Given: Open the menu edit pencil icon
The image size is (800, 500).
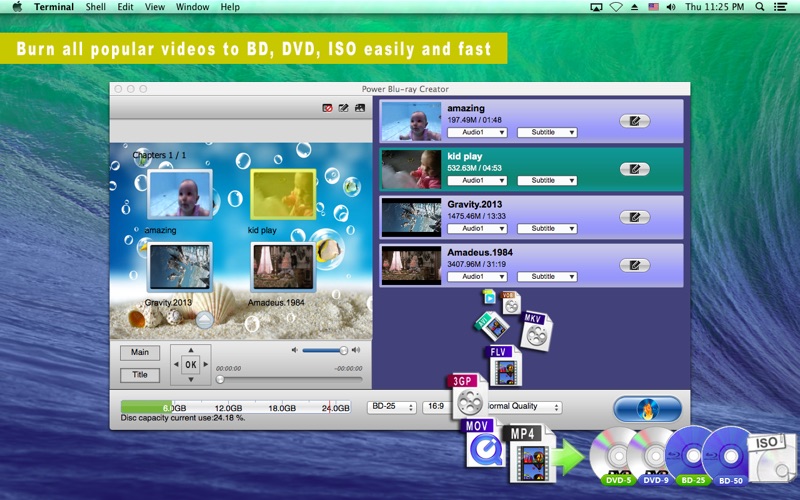Looking at the screenshot, I should click(343, 108).
